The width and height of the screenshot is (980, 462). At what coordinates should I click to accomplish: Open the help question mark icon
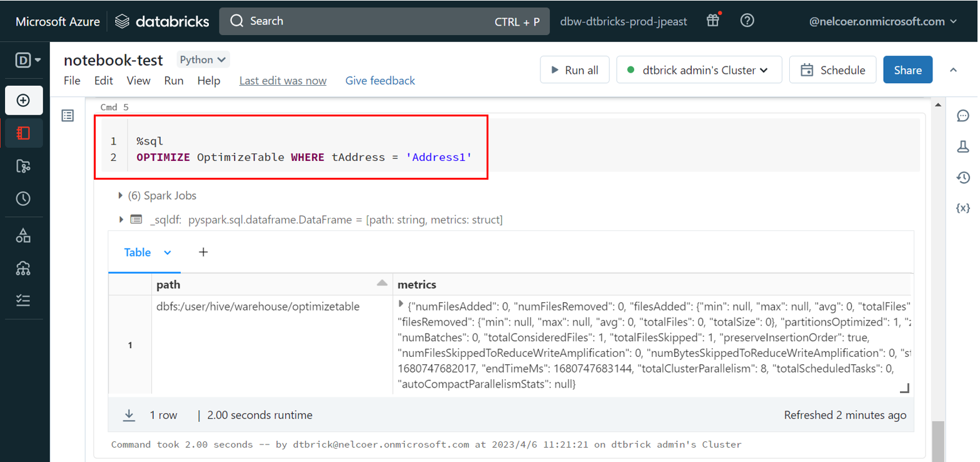point(747,21)
